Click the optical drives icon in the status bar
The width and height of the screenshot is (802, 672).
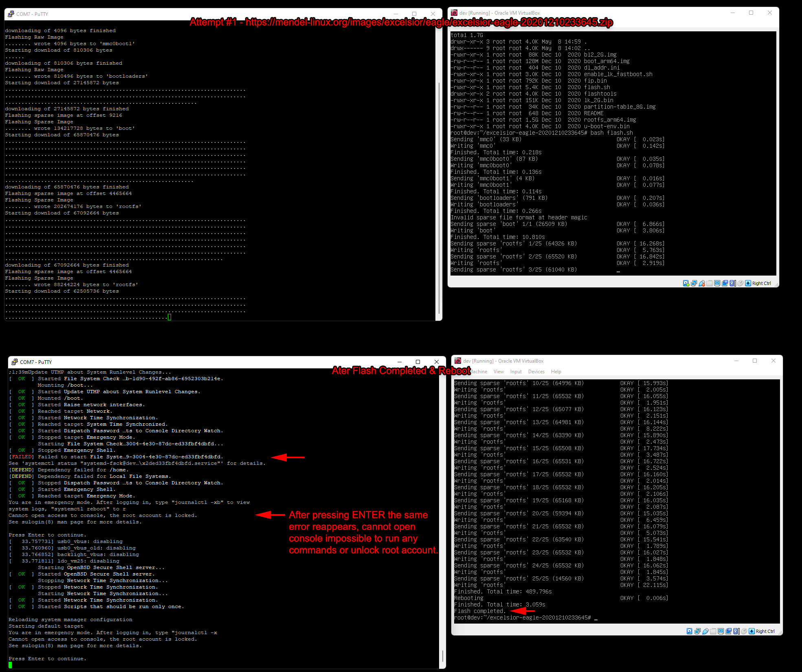pyautogui.click(x=694, y=283)
